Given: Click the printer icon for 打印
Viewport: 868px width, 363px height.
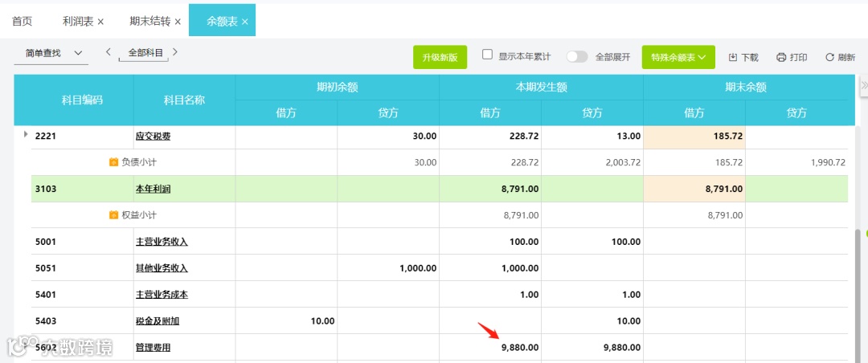Looking at the screenshot, I should click(x=781, y=57).
